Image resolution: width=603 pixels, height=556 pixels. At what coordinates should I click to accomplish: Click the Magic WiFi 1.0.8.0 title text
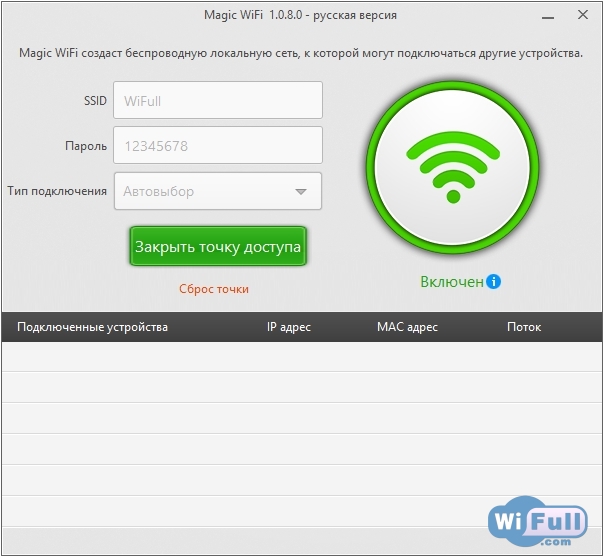click(x=300, y=15)
